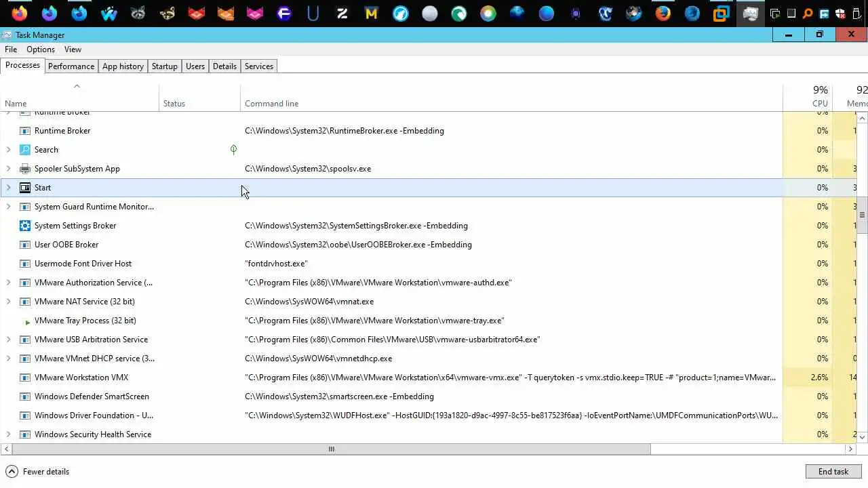The width and height of the screenshot is (868, 488).
Task: Open the File menu
Action: click(11, 49)
